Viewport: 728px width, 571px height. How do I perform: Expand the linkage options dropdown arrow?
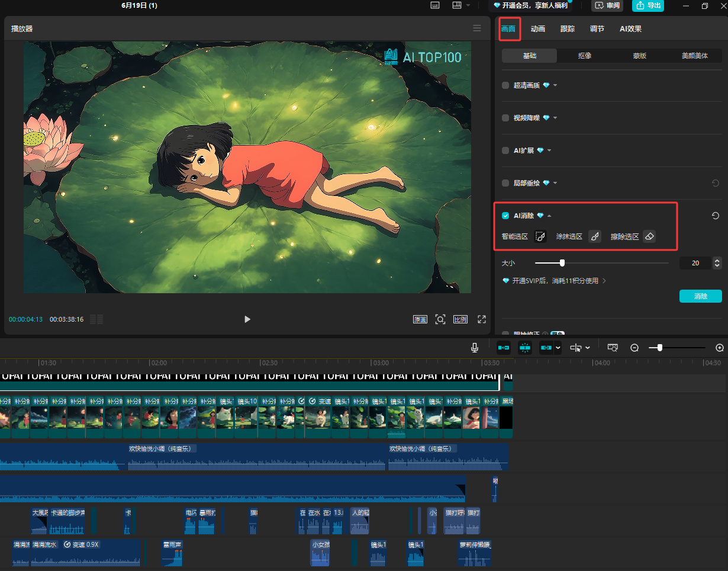[558, 348]
